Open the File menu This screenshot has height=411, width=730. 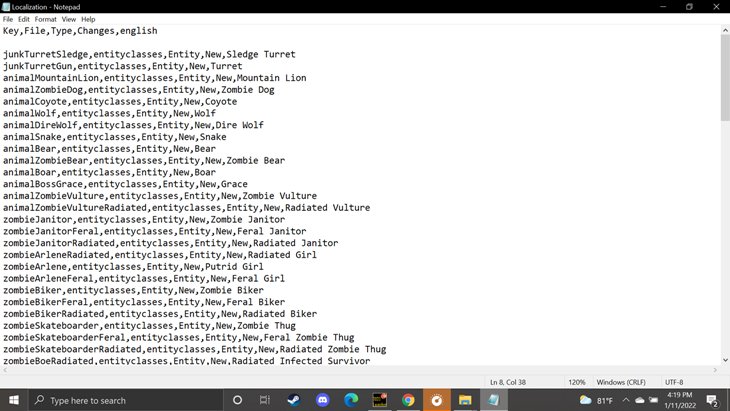coord(8,19)
